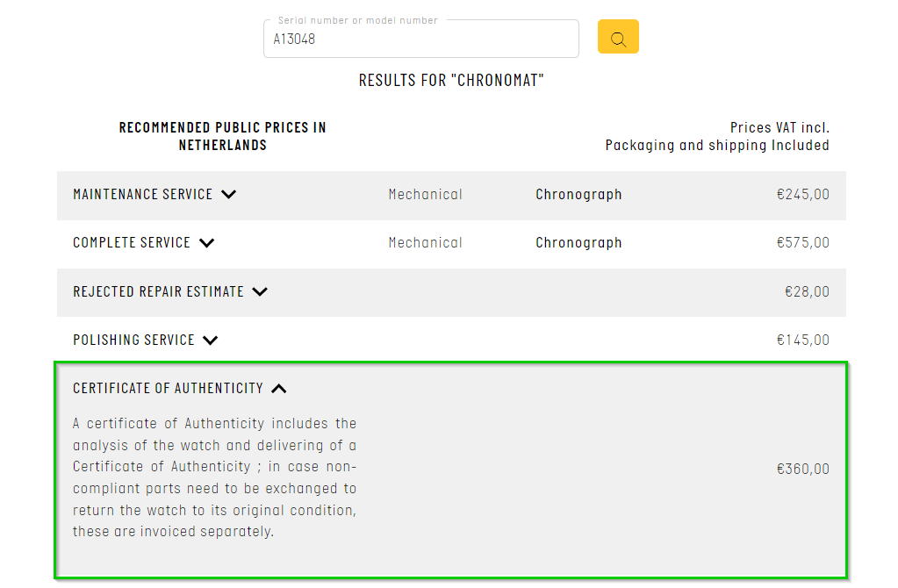
Task: Click the €360,00 certificate price
Action: coord(802,470)
